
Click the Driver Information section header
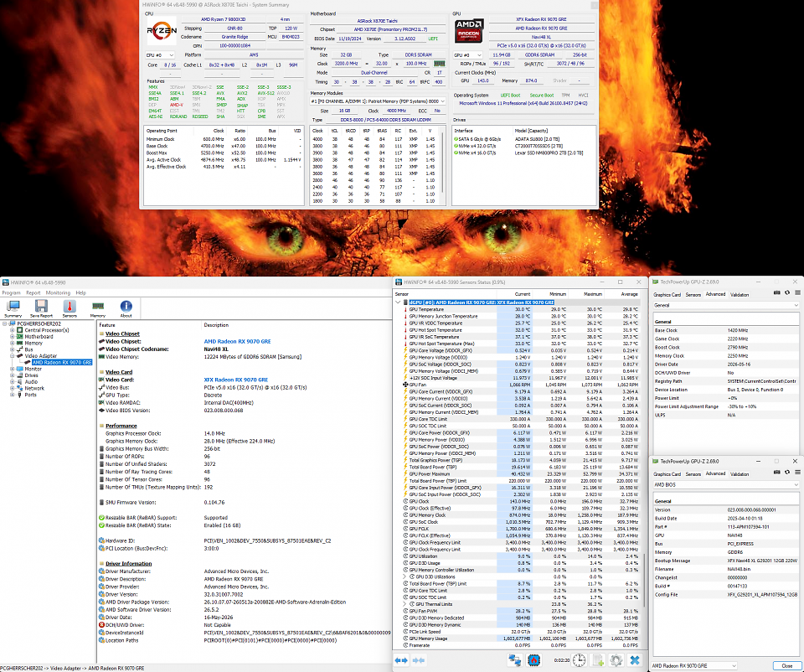[128, 564]
